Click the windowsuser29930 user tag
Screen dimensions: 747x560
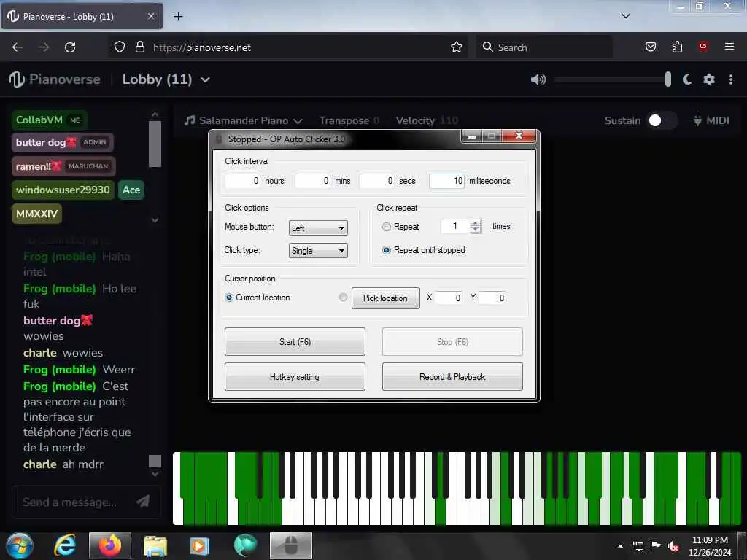pos(63,190)
